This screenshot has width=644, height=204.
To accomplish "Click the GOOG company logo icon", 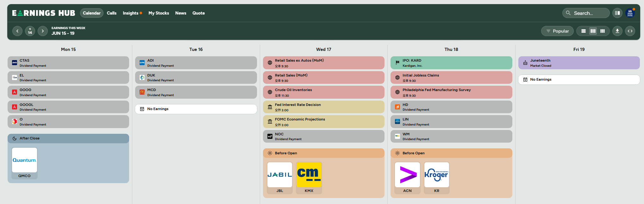I will (15, 92).
